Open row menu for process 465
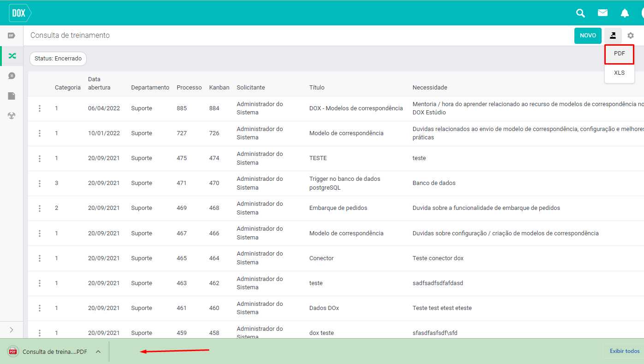The image size is (644, 364). [x=40, y=258]
